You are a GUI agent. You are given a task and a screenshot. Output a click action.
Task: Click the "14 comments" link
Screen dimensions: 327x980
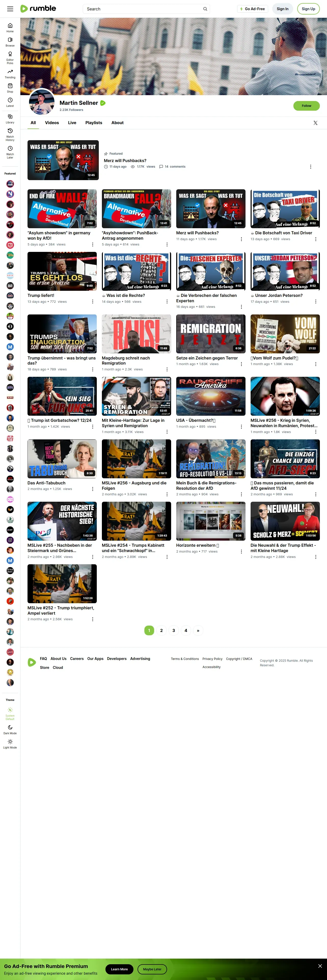172,167
